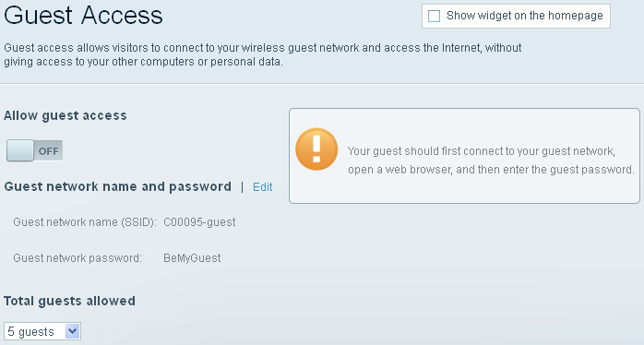
Task: Edit the guest network name and password
Action: click(262, 187)
